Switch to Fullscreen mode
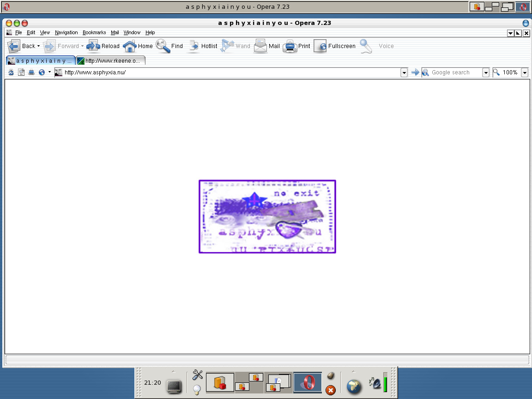532x399 pixels. (334, 46)
